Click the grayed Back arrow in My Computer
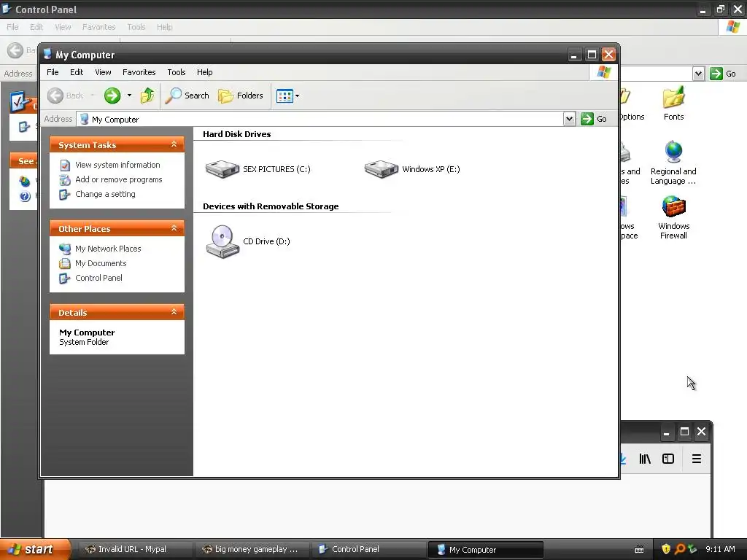This screenshot has width=747, height=560. 55,96
